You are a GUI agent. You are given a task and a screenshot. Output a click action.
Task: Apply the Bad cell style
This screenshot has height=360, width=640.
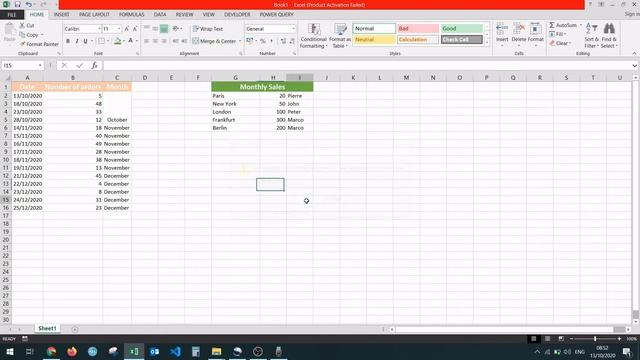[x=418, y=29]
